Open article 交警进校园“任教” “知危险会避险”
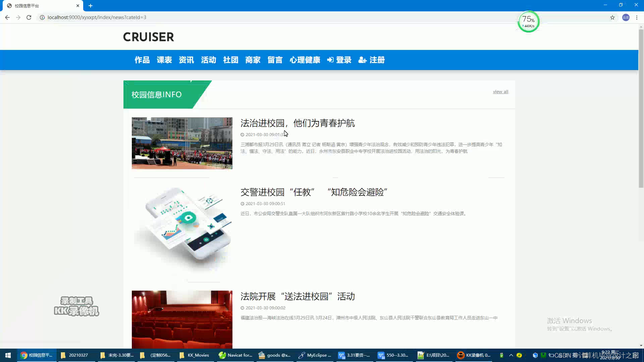 click(x=314, y=192)
